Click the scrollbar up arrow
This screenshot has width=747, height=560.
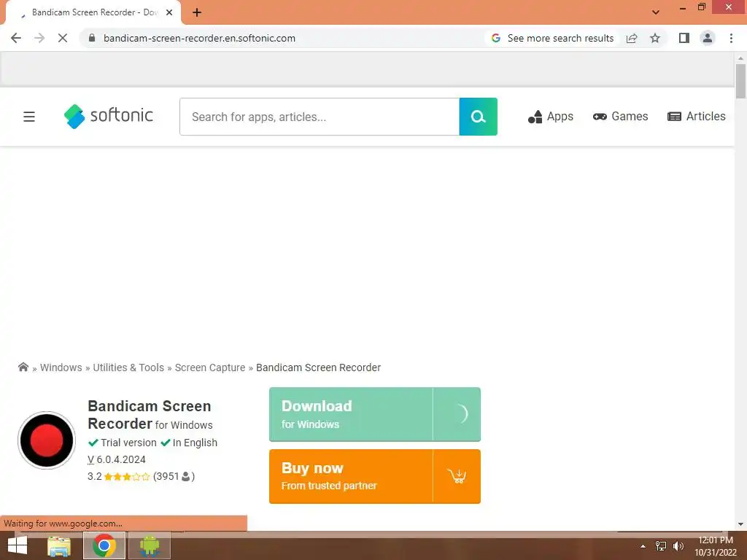[740, 58]
